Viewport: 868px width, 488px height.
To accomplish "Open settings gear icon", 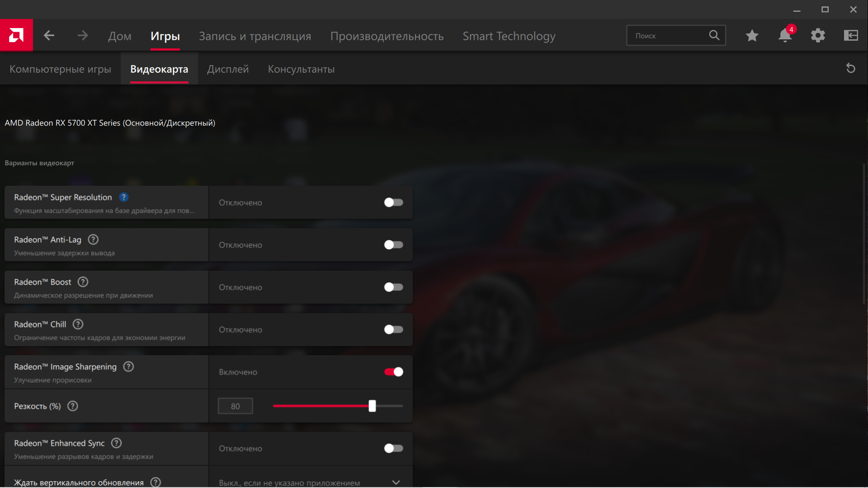I will (818, 35).
